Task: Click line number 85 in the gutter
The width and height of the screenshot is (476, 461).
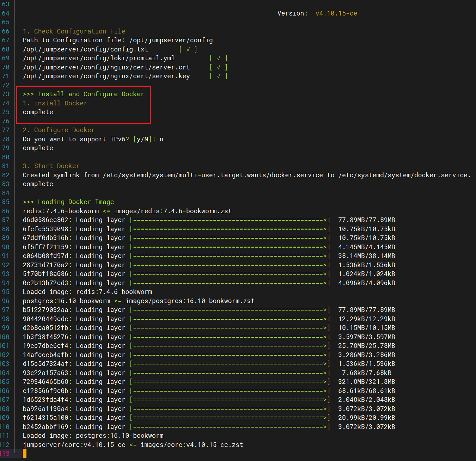Action: click(6, 202)
